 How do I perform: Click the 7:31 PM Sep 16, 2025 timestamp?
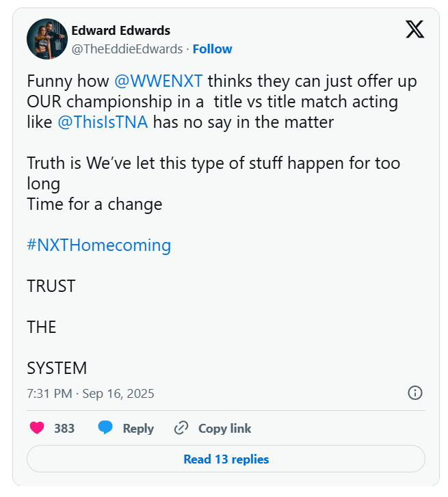click(x=90, y=393)
